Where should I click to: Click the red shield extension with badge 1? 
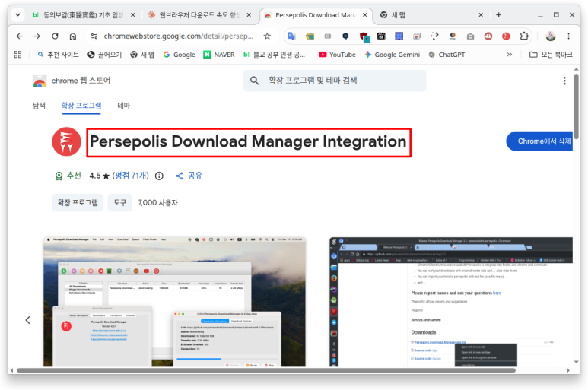[x=364, y=36]
